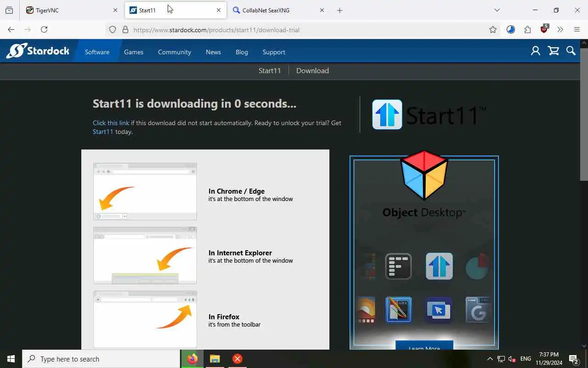This screenshot has width=588, height=368.
Task: Open the Software menu
Action: 97,52
